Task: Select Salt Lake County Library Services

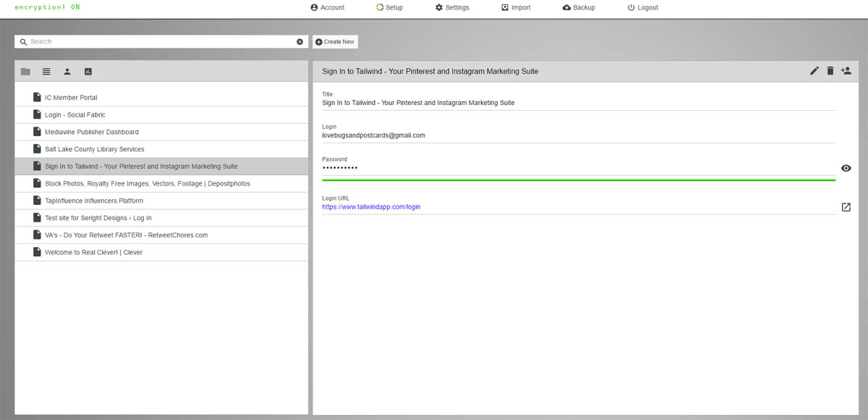Action: click(161, 149)
